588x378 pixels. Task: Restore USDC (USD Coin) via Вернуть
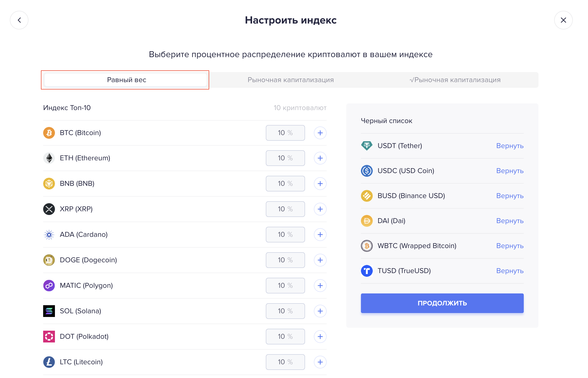pos(510,171)
